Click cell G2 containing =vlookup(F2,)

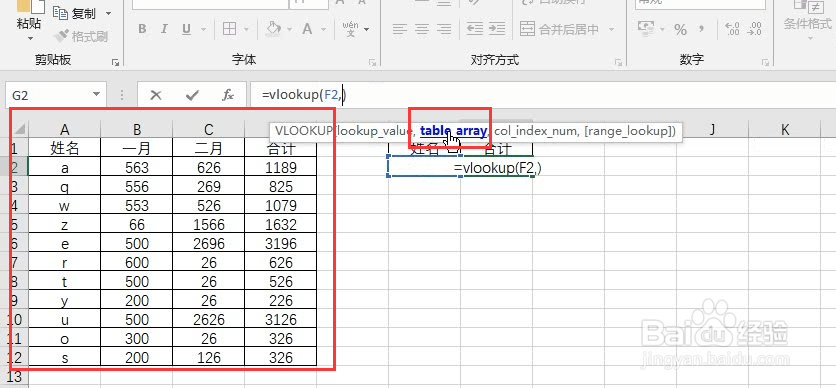497,168
